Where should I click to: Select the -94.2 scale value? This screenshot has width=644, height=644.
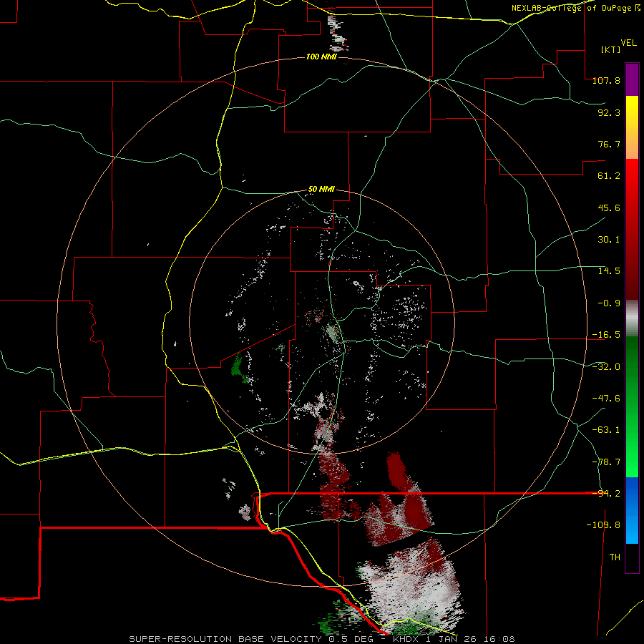click(606, 494)
